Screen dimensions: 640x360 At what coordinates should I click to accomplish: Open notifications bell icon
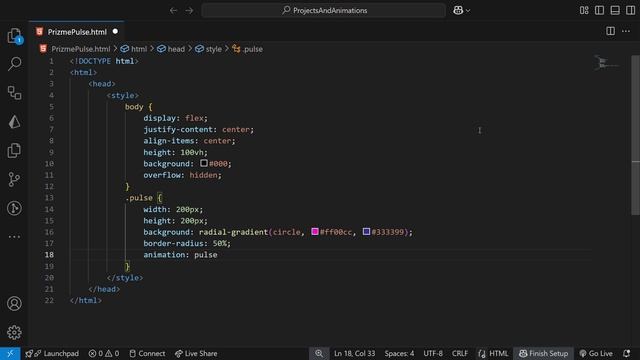[x=627, y=353]
